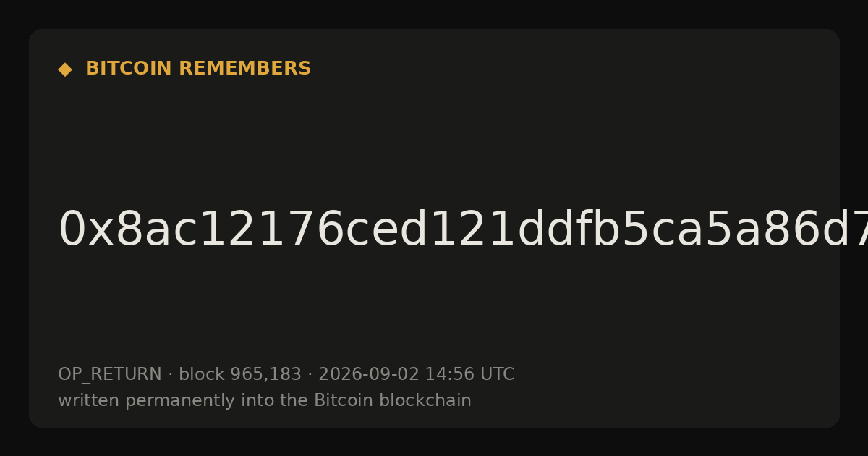Click the word REMEMBERS in the header
Image resolution: width=868 pixels, height=456 pixels.
point(244,69)
